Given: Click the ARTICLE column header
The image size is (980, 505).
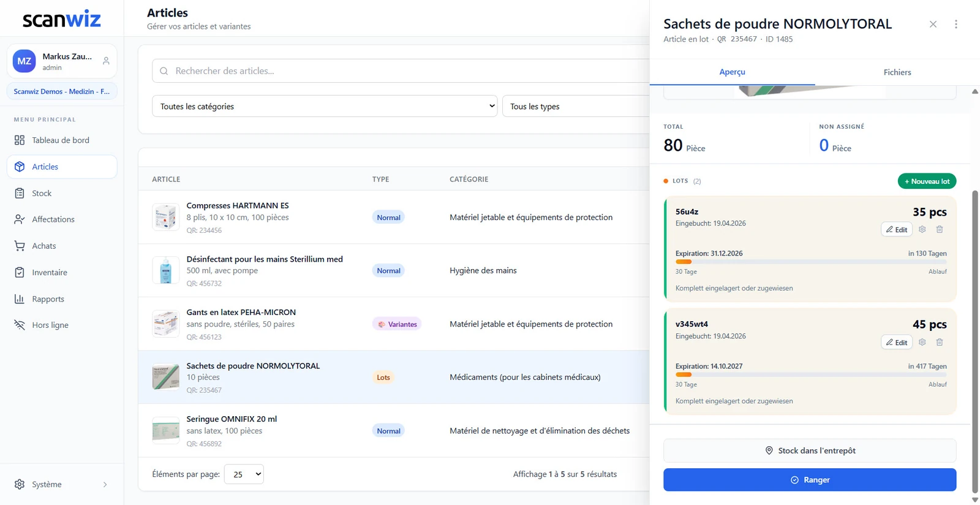Looking at the screenshot, I should pos(166,180).
